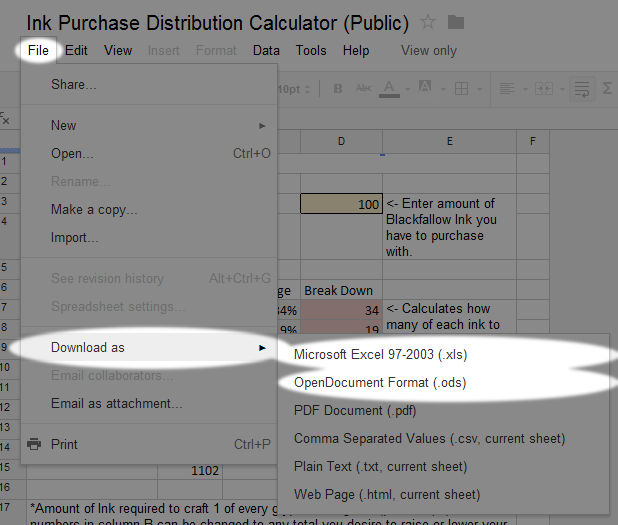Click the View only label
Screen dimensions: 618x525
[x=429, y=50]
